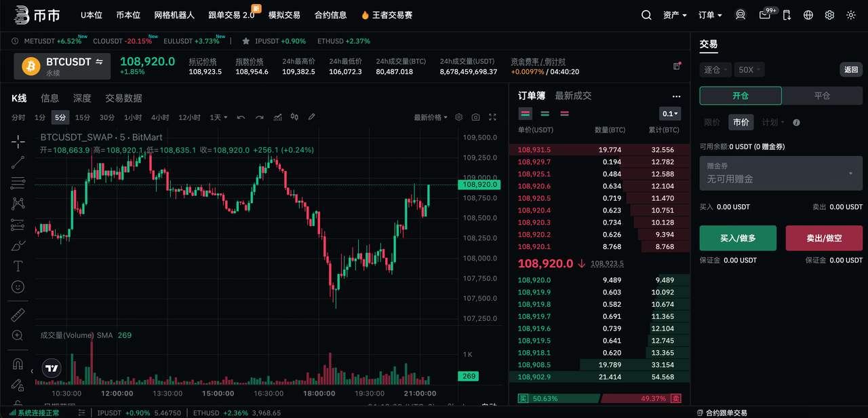Click the buy/sell ratio bar below order book

coord(599,398)
